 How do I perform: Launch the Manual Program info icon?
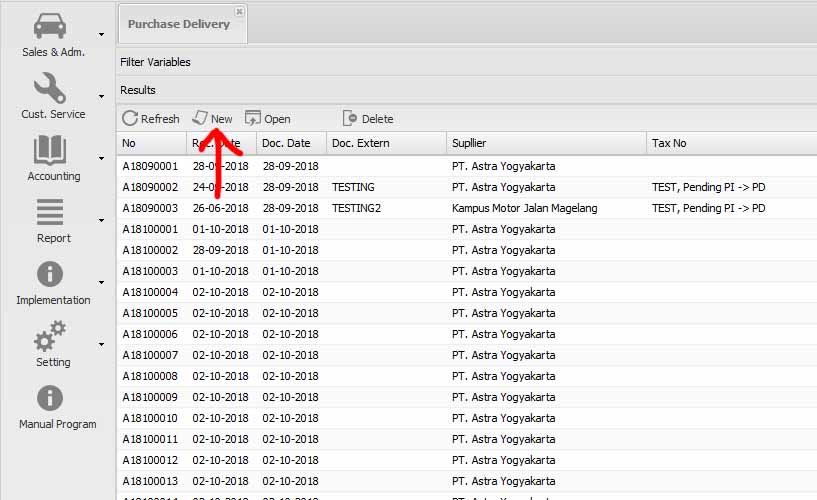tap(50, 398)
